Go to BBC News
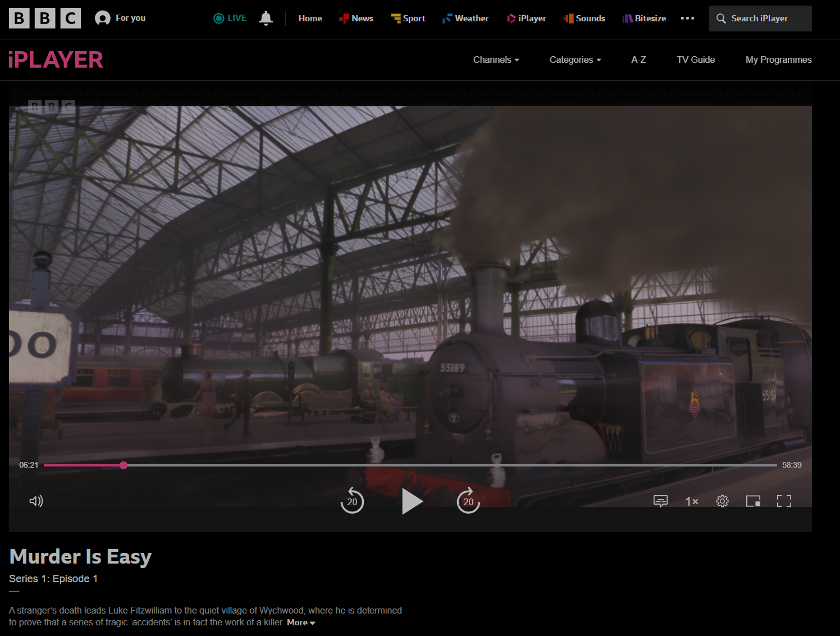Viewport: 840px width, 636px height. point(356,19)
